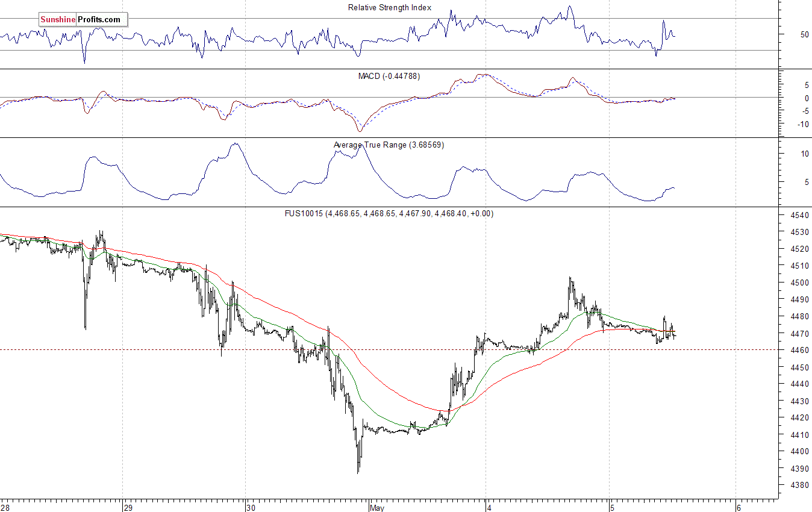Click the 4520 price axis label
Image resolution: width=812 pixels, height=512 pixels.
(x=801, y=249)
